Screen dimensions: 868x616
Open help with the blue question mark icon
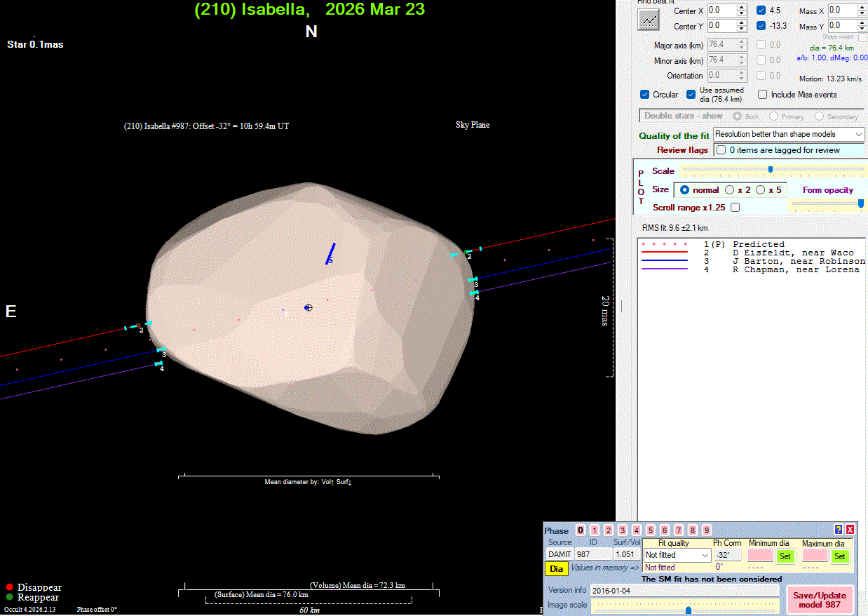point(838,530)
